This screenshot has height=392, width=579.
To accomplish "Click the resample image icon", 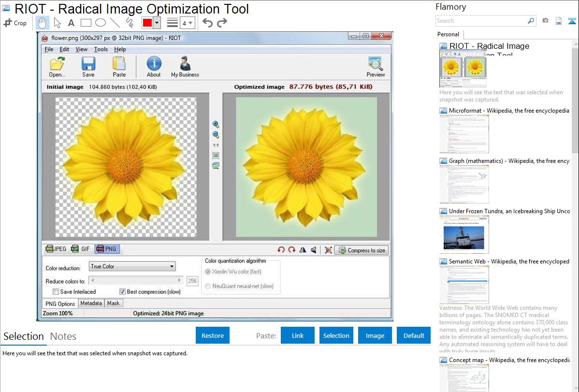I will 328,250.
